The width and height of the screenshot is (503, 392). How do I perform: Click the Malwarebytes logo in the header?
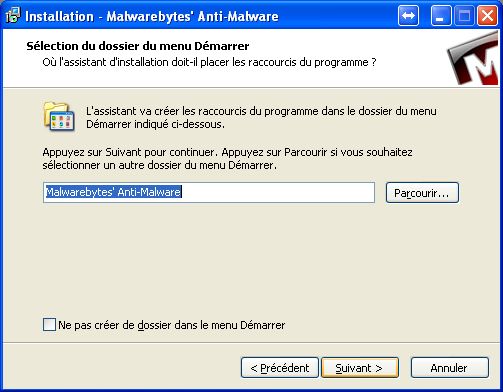click(473, 59)
